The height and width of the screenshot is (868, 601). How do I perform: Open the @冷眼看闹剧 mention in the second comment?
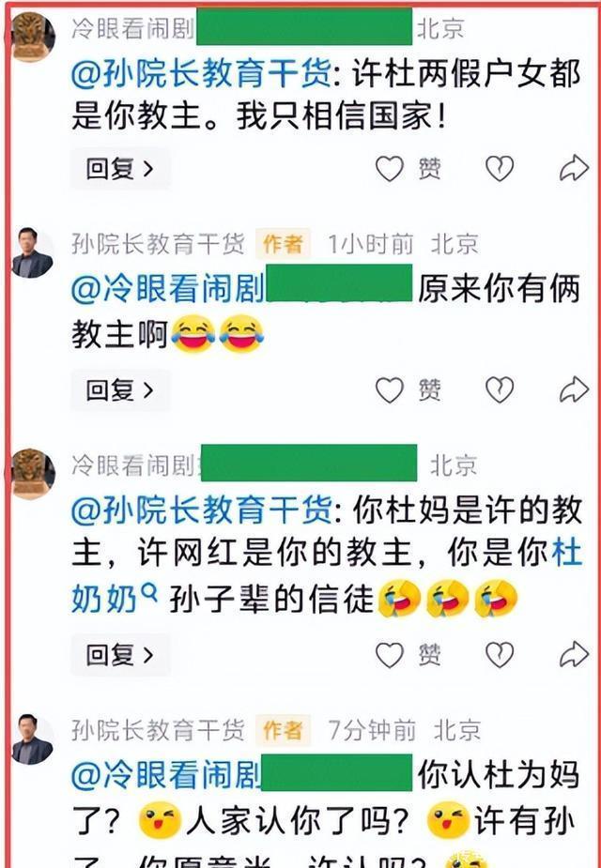click(x=168, y=288)
